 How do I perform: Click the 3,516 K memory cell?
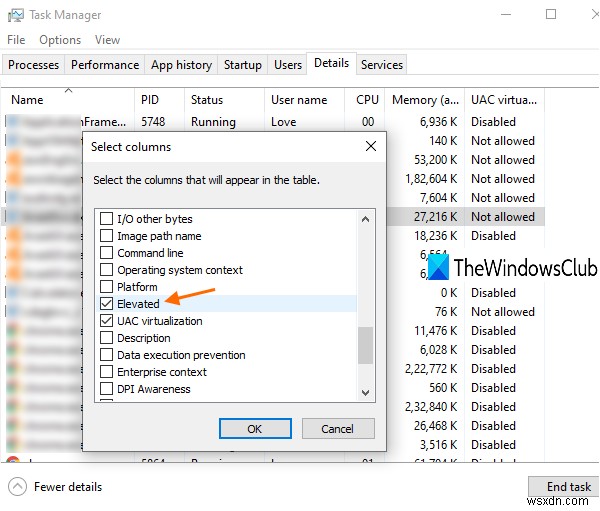pyautogui.click(x=439, y=445)
